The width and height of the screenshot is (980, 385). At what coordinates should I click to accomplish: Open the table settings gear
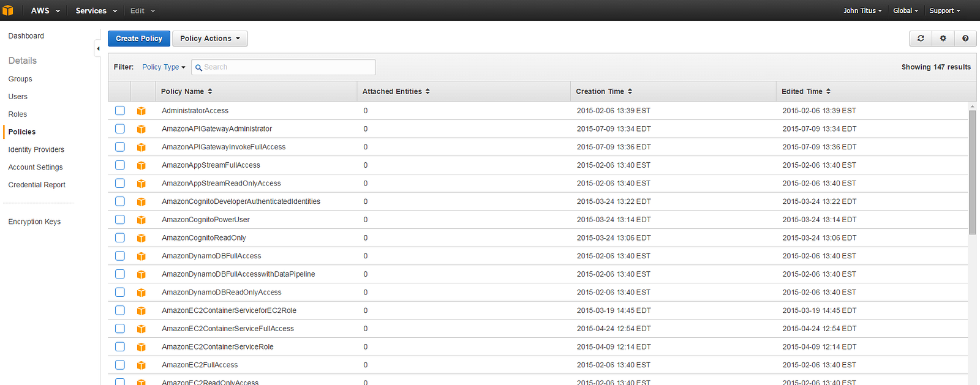coord(943,39)
